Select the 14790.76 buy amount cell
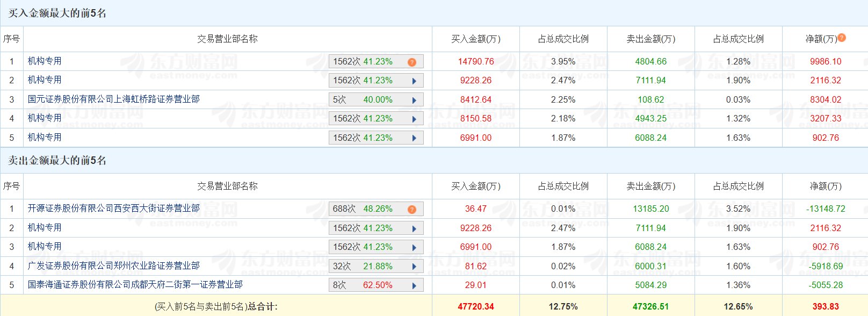This screenshot has height=316, width=868. pyautogui.click(x=475, y=61)
